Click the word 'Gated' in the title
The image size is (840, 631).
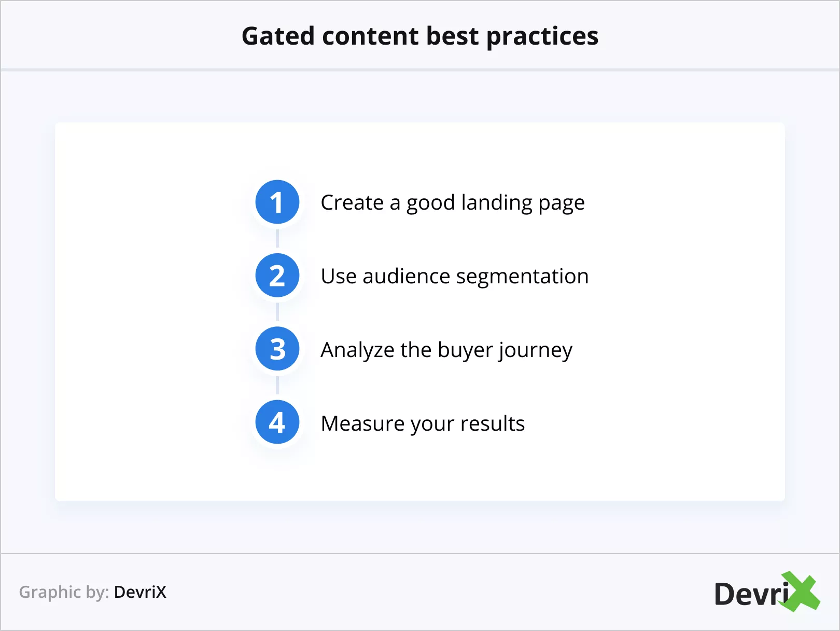pyautogui.click(x=278, y=36)
